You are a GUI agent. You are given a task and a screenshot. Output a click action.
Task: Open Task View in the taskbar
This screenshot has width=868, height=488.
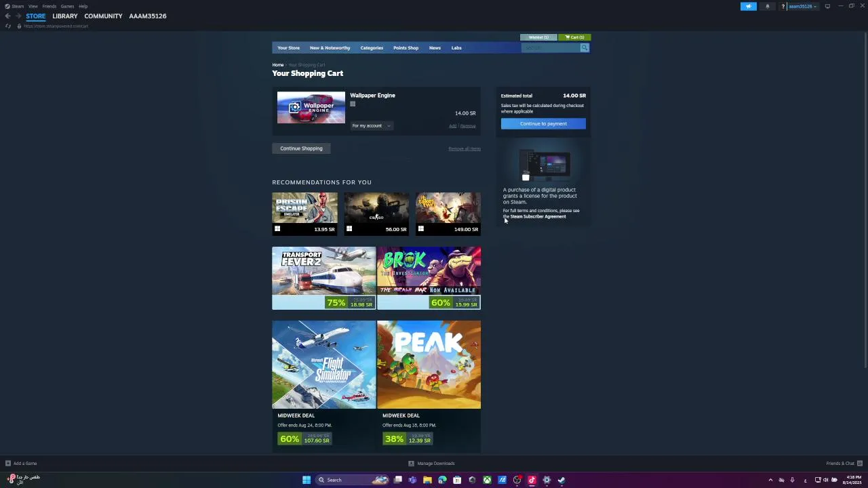[398, 480]
